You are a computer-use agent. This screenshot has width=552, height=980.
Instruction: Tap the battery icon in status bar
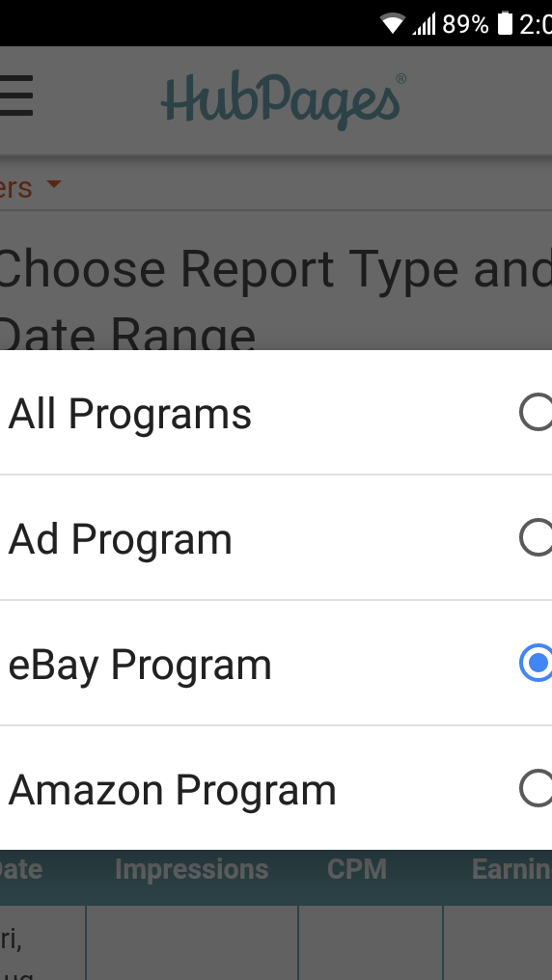[x=505, y=24]
